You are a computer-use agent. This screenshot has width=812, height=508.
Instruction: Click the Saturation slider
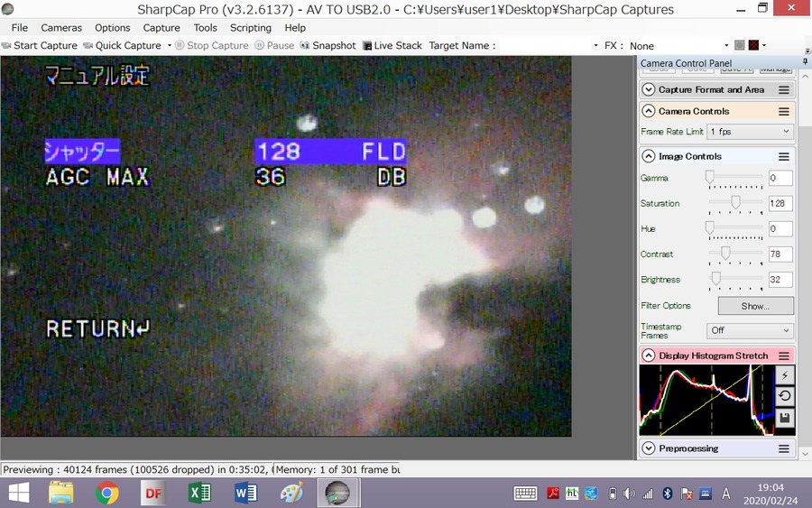coord(735,203)
